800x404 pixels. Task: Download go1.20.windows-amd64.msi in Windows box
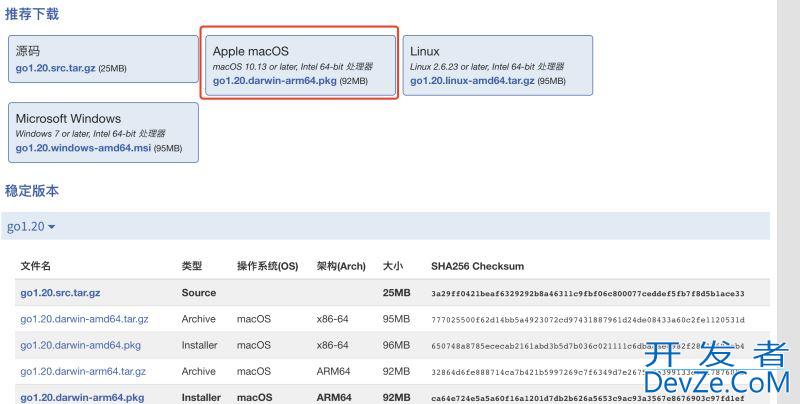click(x=83, y=148)
